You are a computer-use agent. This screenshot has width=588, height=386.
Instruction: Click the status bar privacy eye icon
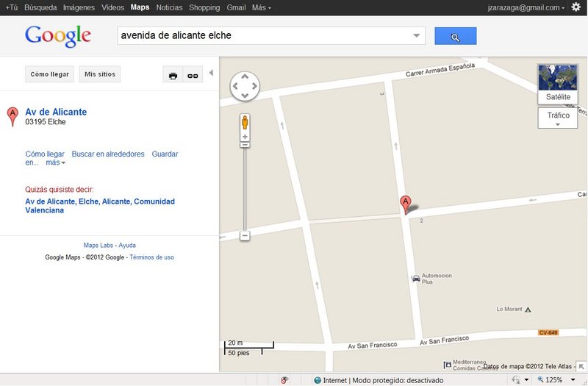284,380
